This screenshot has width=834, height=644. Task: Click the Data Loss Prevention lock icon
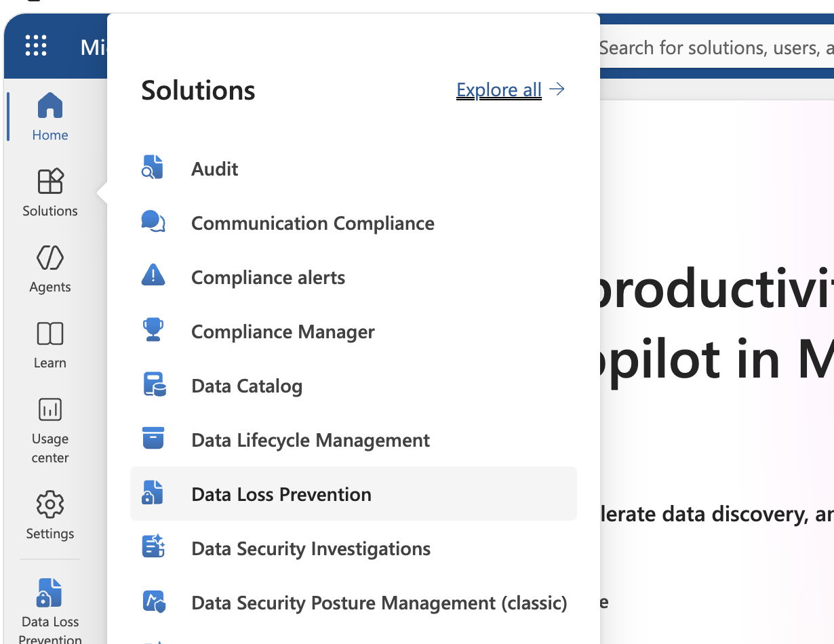[153, 493]
